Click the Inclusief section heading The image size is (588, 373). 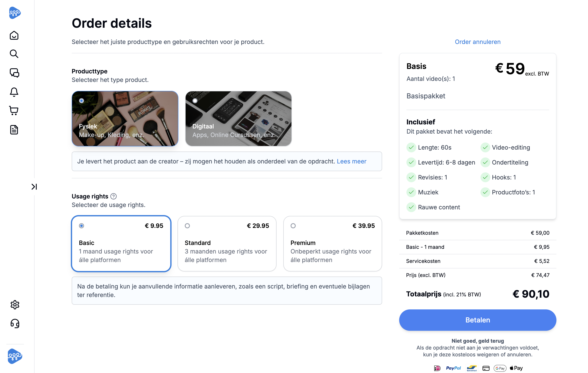click(x=421, y=122)
